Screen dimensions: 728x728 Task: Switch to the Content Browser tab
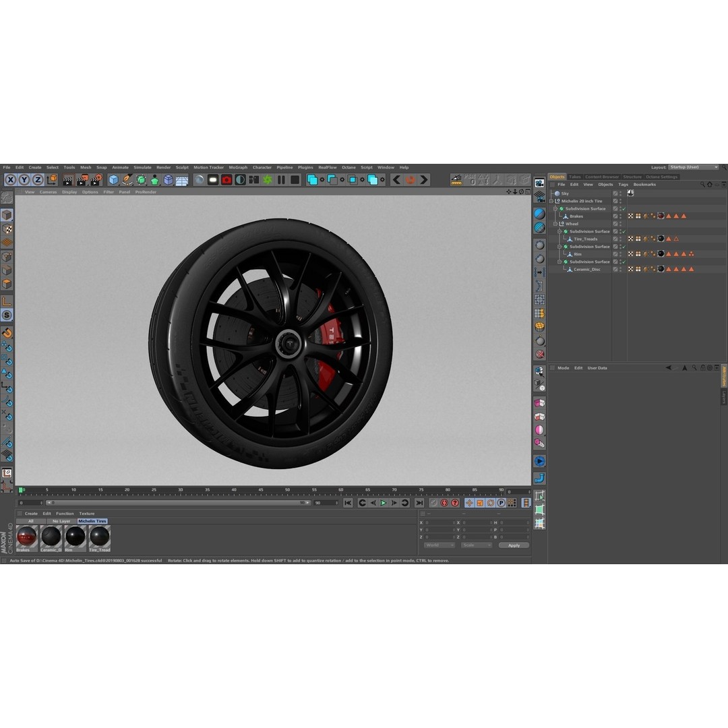(x=602, y=177)
